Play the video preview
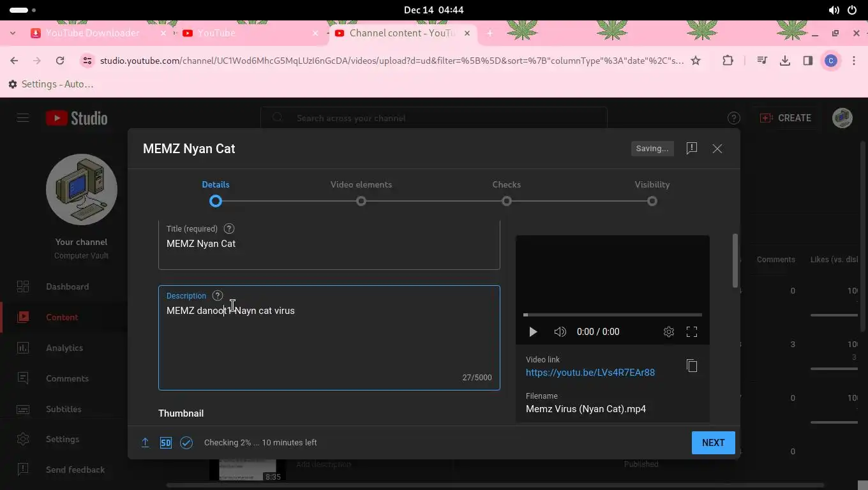The width and height of the screenshot is (868, 490). (x=533, y=332)
